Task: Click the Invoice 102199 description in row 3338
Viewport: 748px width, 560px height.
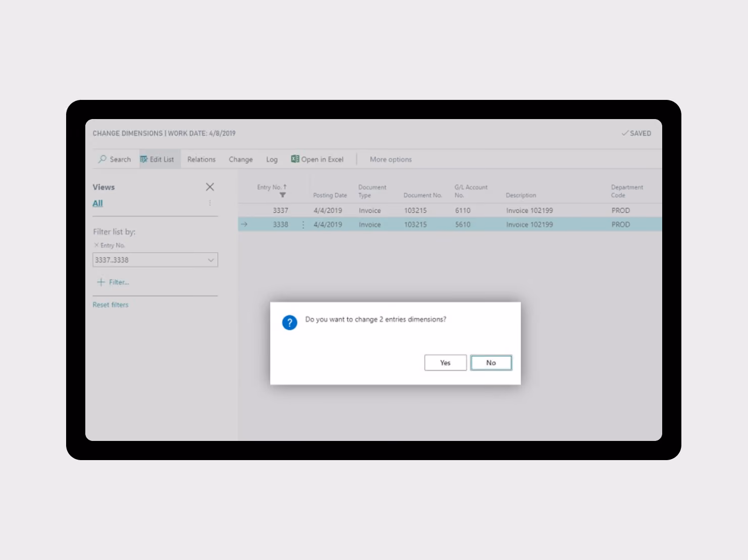Action: click(529, 225)
